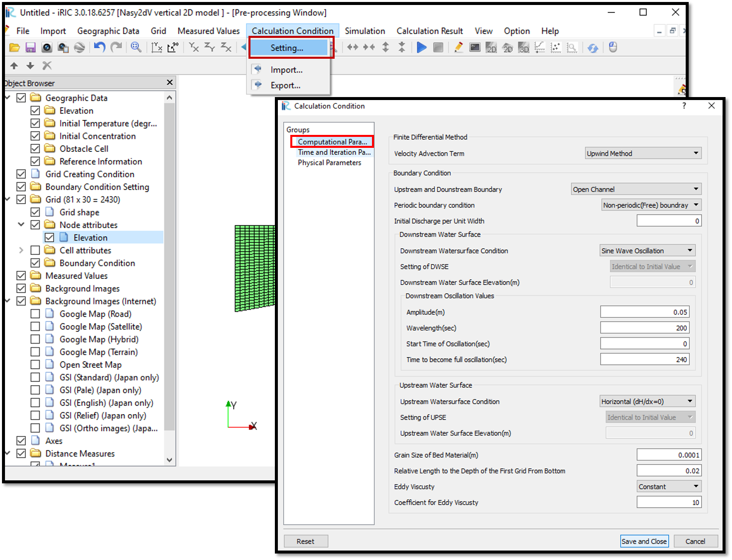Open Downstream Watersurface Condition dropdown
This screenshot has height=560, width=732.
tap(647, 251)
